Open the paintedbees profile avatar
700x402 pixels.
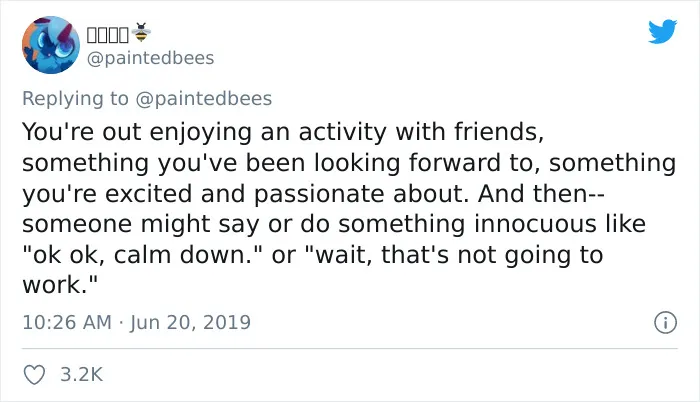click(x=51, y=45)
